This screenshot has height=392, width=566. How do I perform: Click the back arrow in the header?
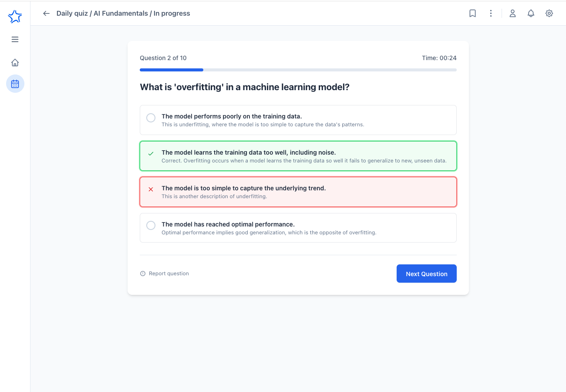pos(46,14)
